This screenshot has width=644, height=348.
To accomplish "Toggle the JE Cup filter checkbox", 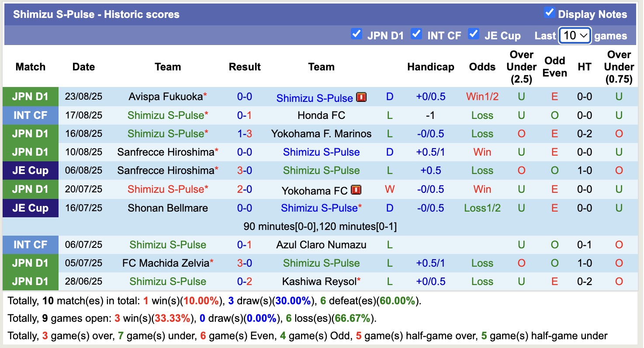I will pos(474,33).
